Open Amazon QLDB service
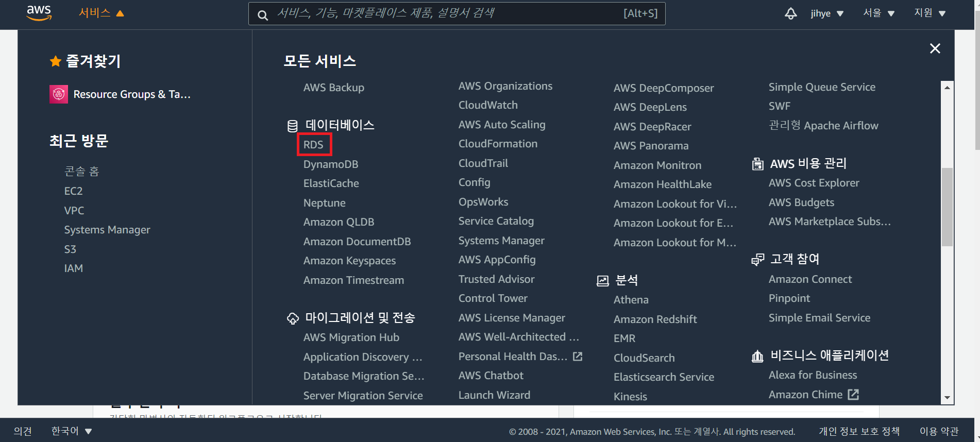Viewport: 980px width, 442px height. coord(339,222)
